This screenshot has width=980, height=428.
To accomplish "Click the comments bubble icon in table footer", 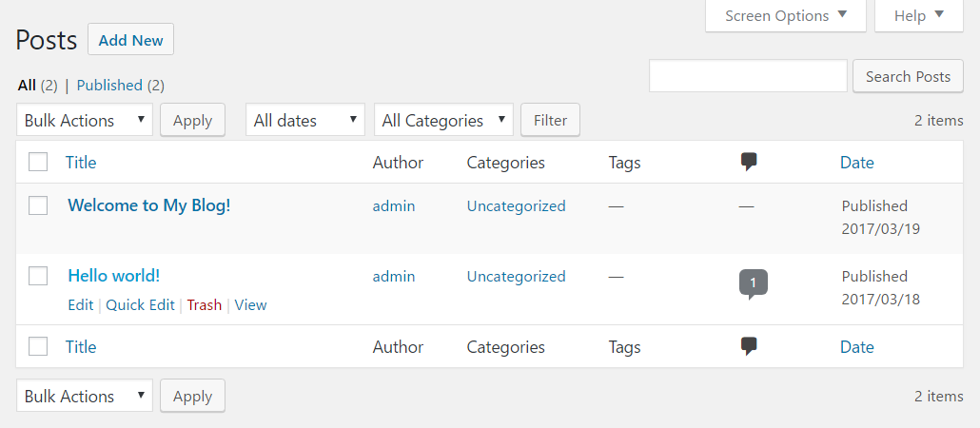I will click(x=749, y=346).
